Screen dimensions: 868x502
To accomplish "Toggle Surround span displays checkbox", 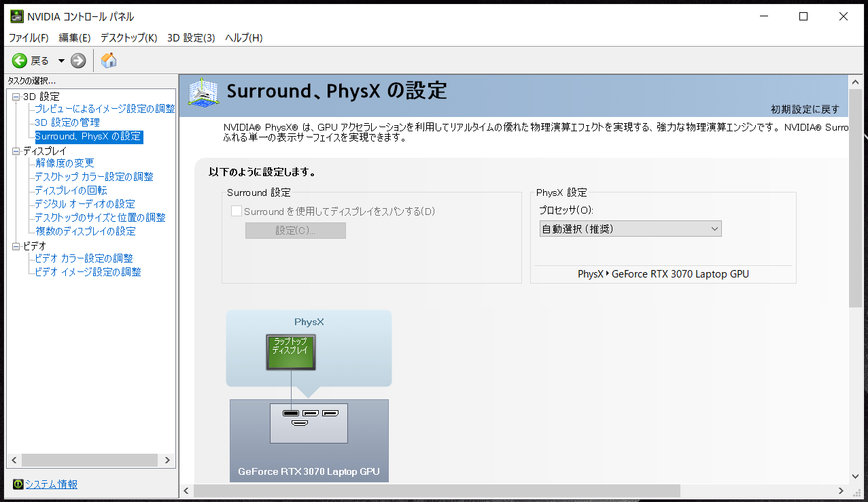I will pyautogui.click(x=237, y=212).
